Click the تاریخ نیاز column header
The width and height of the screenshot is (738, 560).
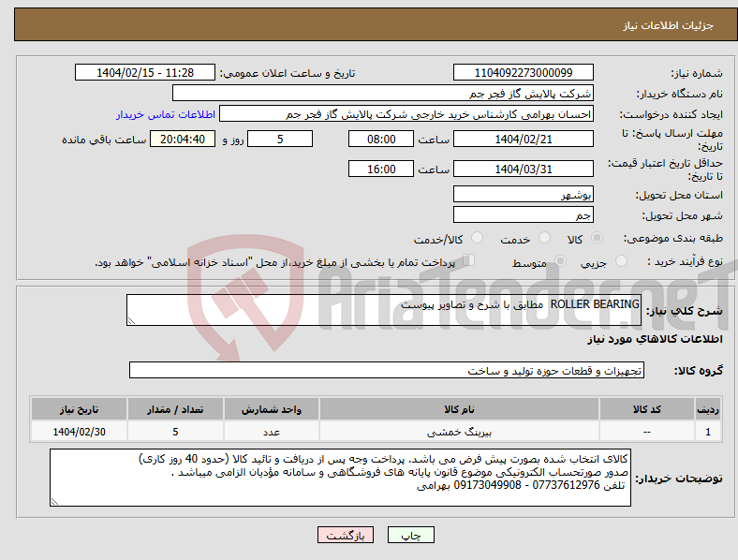point(79,409)
